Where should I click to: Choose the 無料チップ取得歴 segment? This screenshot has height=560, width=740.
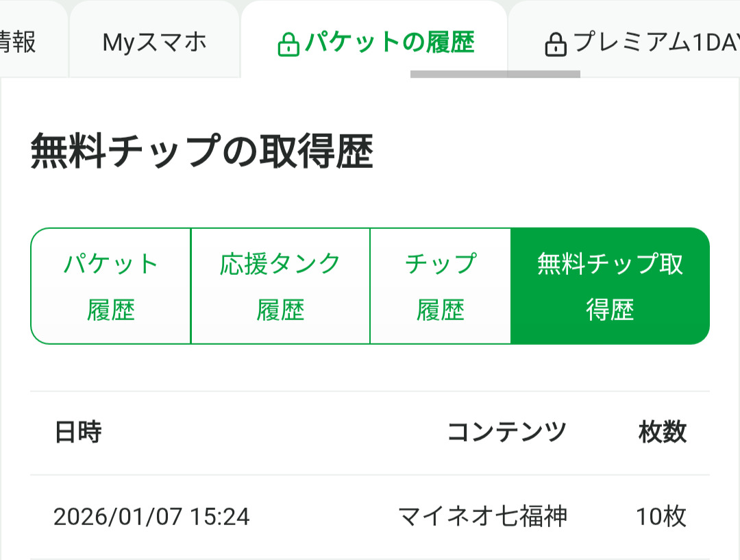point(610,287)
